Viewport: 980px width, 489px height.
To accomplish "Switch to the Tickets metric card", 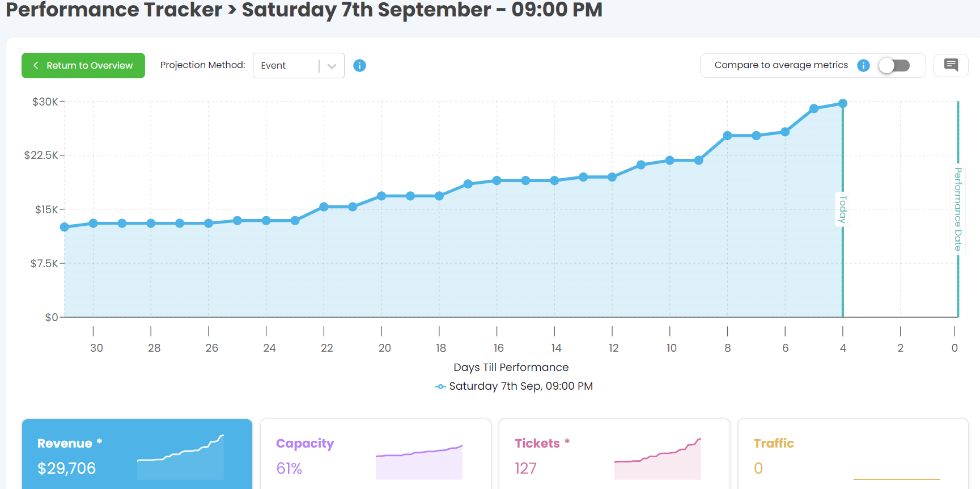I will pyautogui.click(x=555, y=454).
